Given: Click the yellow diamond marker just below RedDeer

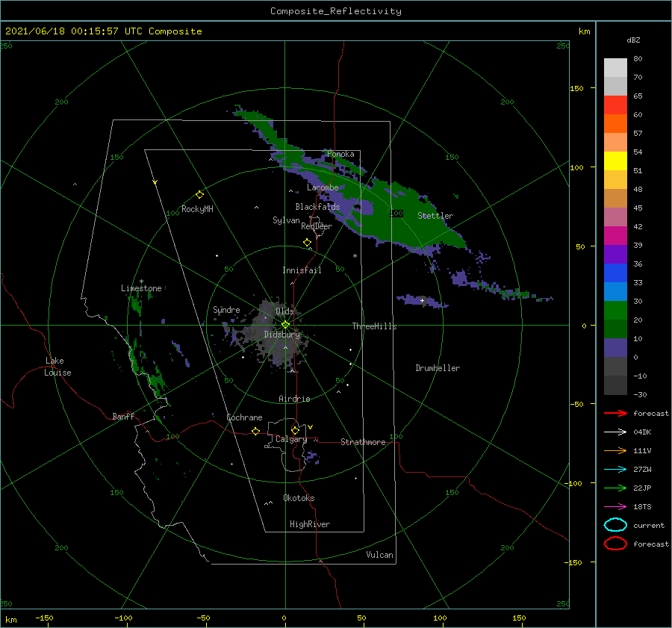Looking at the screenshot, I should (307, 243).
